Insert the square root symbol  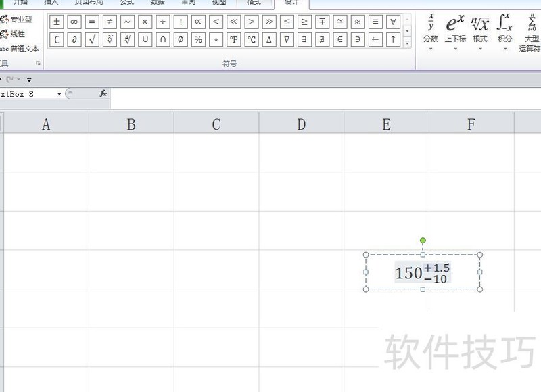[x=93, y=39]
